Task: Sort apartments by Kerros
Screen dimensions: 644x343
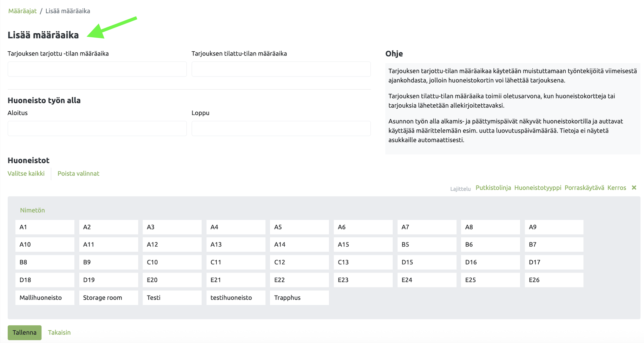Action: click(x=617, y=188)
